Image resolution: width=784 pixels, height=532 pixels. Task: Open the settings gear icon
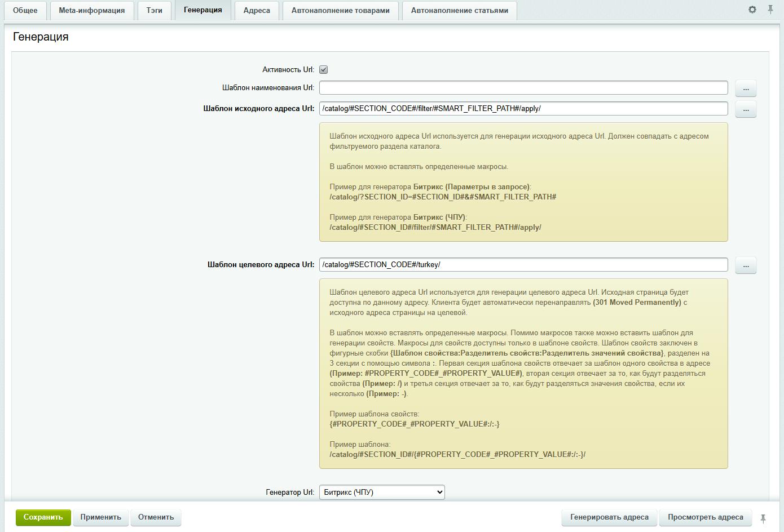coord(752,9)
